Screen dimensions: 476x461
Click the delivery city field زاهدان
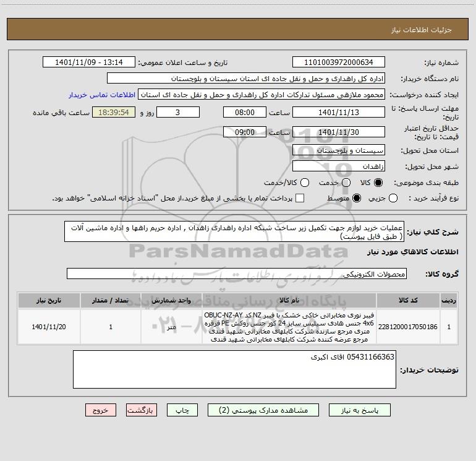click(x=339, y=166)
